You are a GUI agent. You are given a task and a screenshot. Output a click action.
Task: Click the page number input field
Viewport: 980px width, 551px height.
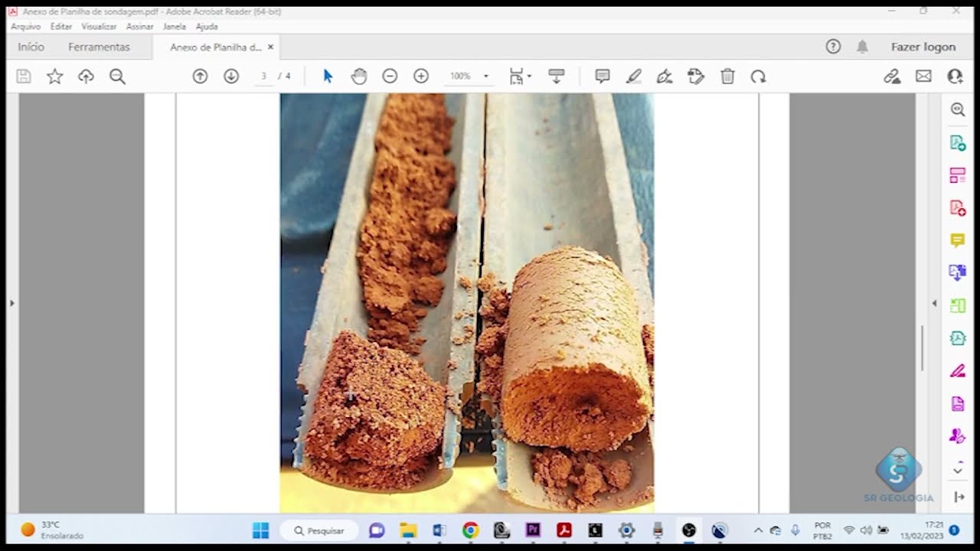point(263,77)
